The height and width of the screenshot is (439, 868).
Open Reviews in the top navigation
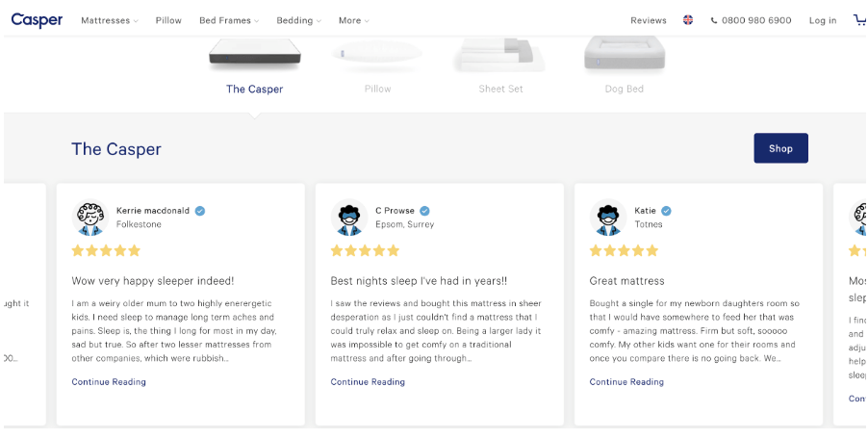point(649,20)
